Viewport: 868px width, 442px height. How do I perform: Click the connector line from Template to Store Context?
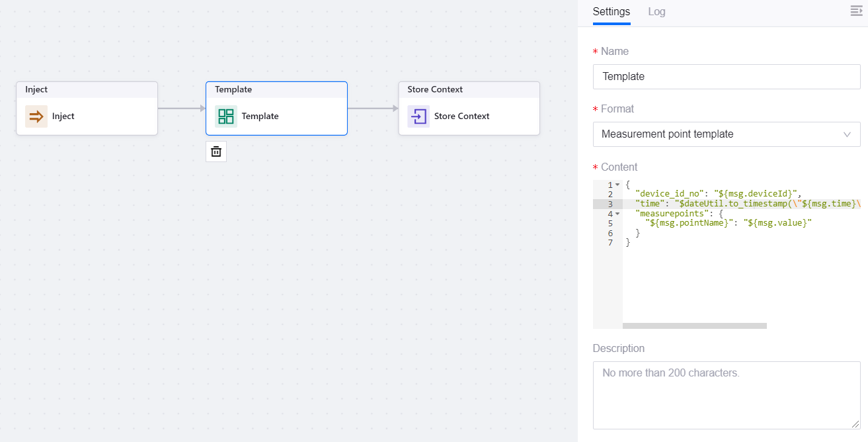point(373,109)
